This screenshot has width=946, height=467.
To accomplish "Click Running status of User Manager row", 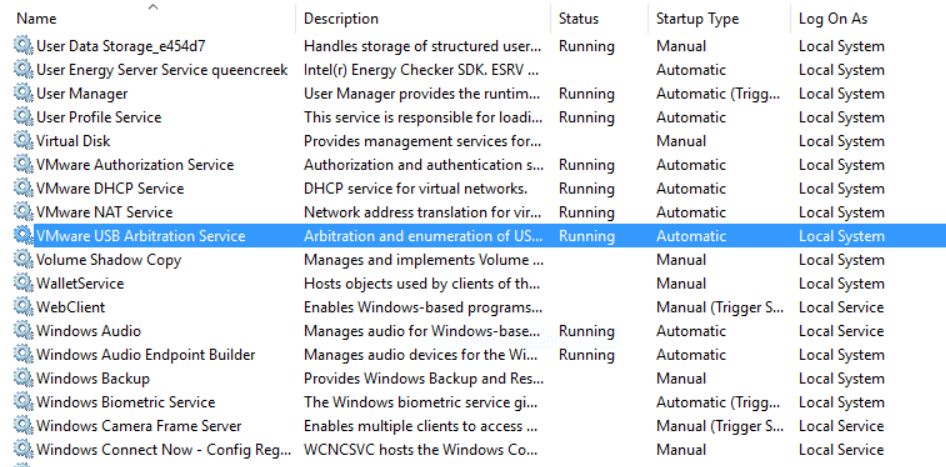I will 586,94.
